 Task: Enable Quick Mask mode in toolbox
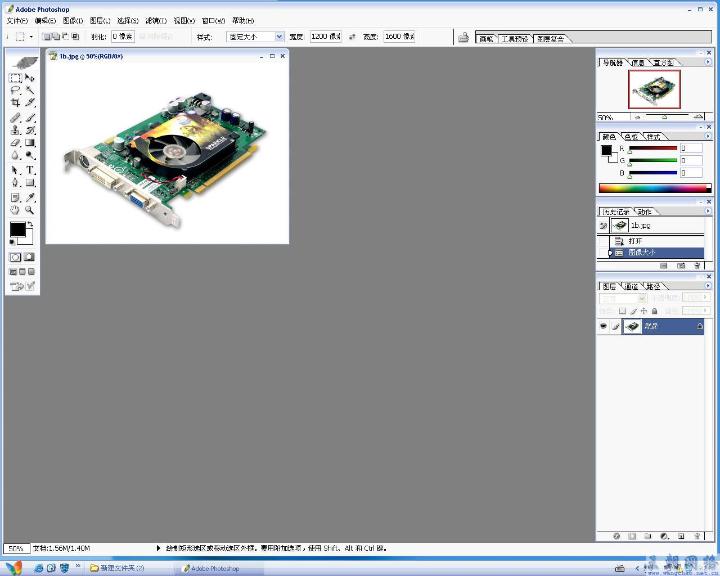pos(29,257)
